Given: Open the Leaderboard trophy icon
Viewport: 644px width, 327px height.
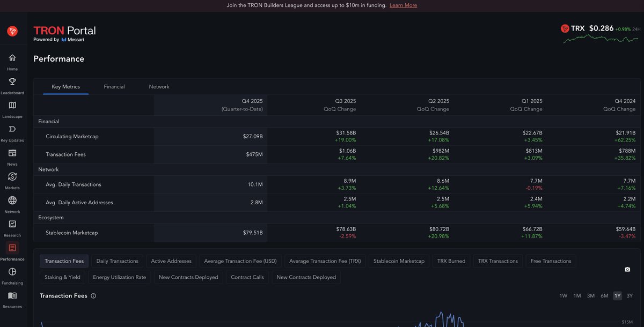Looking at the screenshot, I should click(x=12, y=81).
